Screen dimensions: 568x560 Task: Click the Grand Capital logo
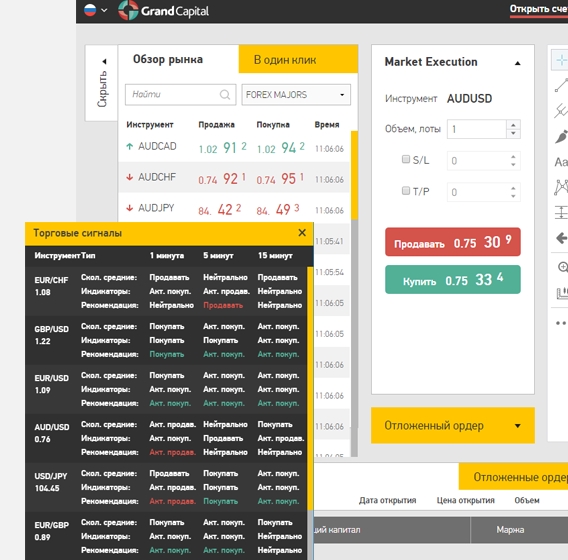[163, 11]
